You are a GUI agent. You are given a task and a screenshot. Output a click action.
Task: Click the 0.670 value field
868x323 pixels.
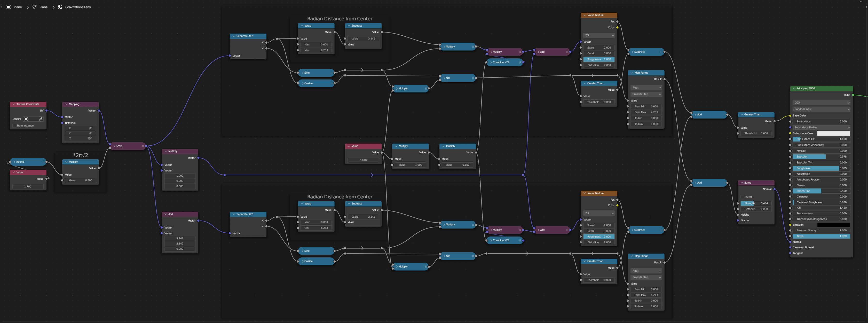click(363, 160)
